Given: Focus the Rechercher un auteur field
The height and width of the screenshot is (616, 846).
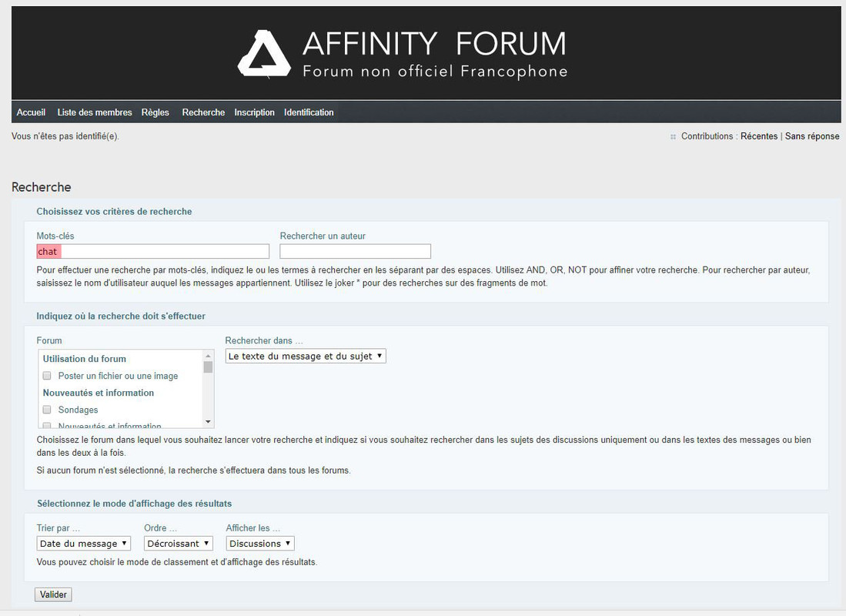Looking at the screenshot, I should point(355,251).
